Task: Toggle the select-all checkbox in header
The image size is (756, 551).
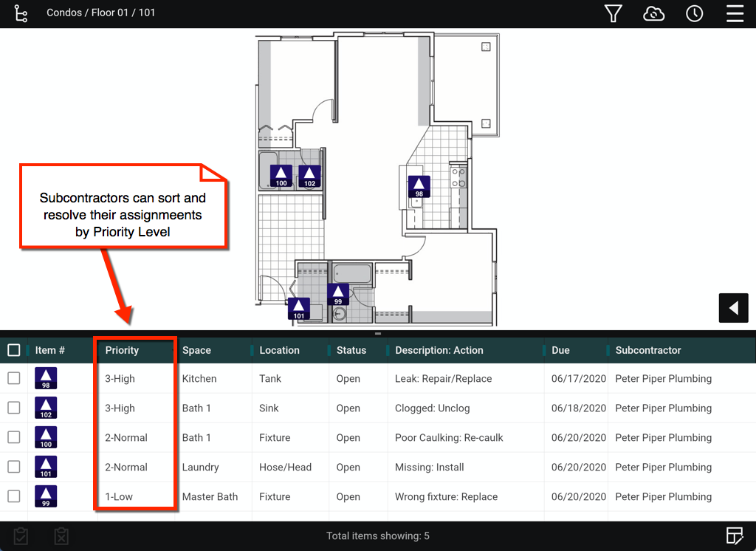Action: [x=14, y=350]
